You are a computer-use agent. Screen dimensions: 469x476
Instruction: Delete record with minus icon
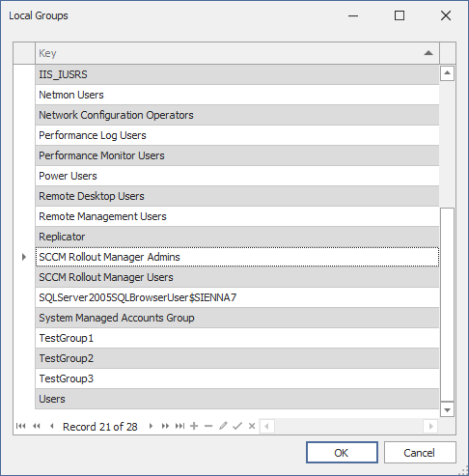pos(208,426)
